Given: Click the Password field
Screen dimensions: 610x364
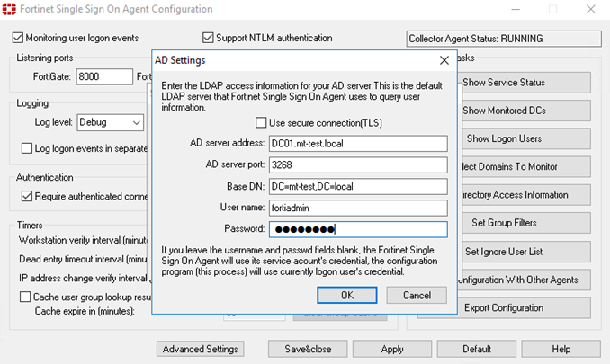Looking at the screenshot, I should click(x=357, y=229).
